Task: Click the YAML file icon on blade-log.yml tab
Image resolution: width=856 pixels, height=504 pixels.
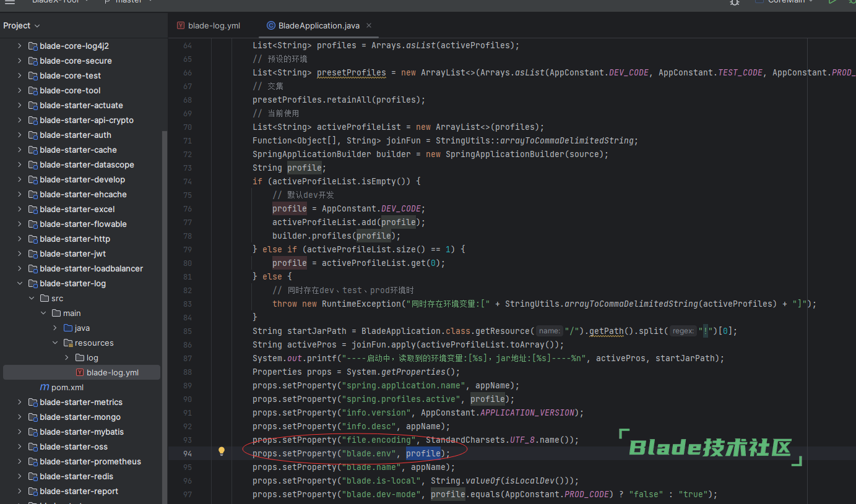Action: click(181, 25)
